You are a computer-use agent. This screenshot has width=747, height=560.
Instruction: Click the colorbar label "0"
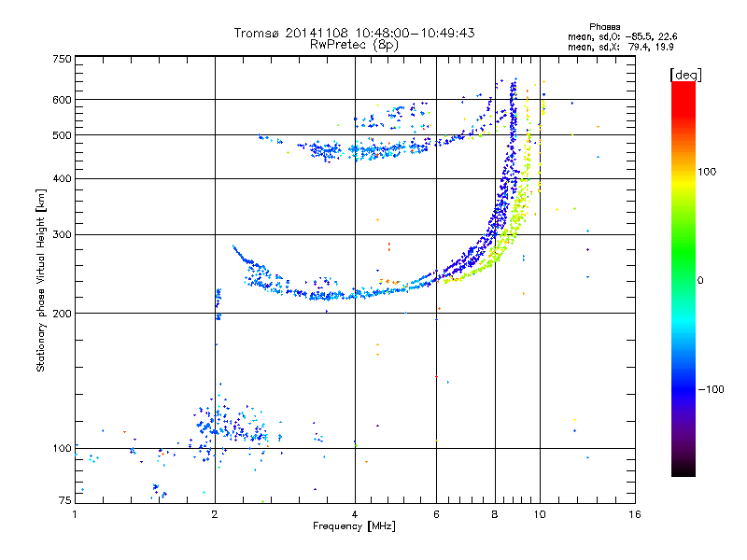pos(700,281)
